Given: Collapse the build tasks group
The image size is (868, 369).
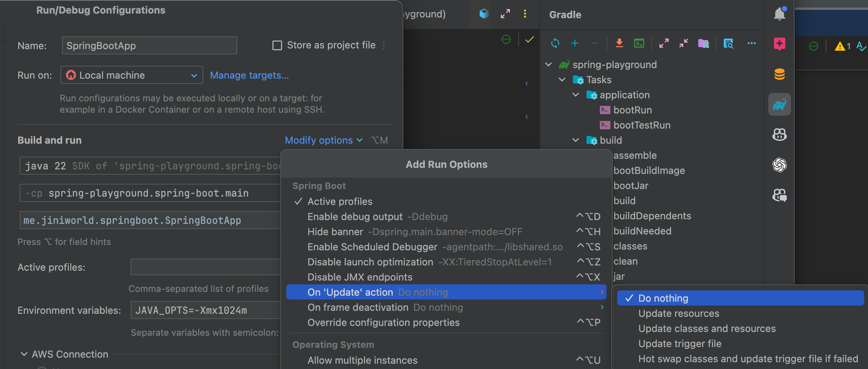Looking at the screenshot, I should point(576,140).
